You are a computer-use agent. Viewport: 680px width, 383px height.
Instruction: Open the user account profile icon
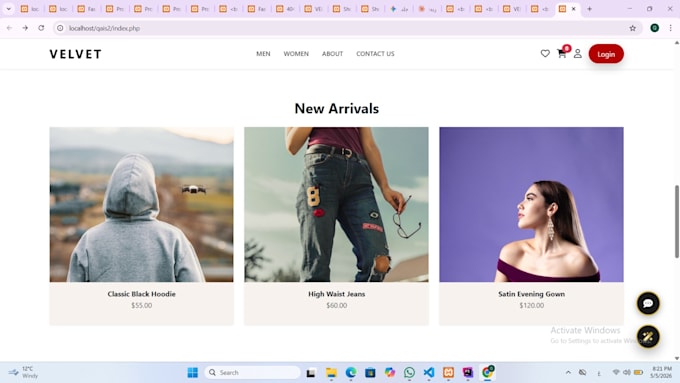578,53
